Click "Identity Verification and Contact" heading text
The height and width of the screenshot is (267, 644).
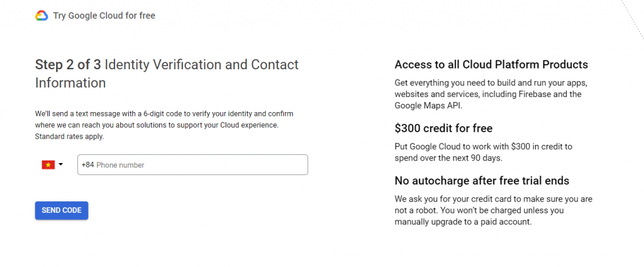point(201,64)
